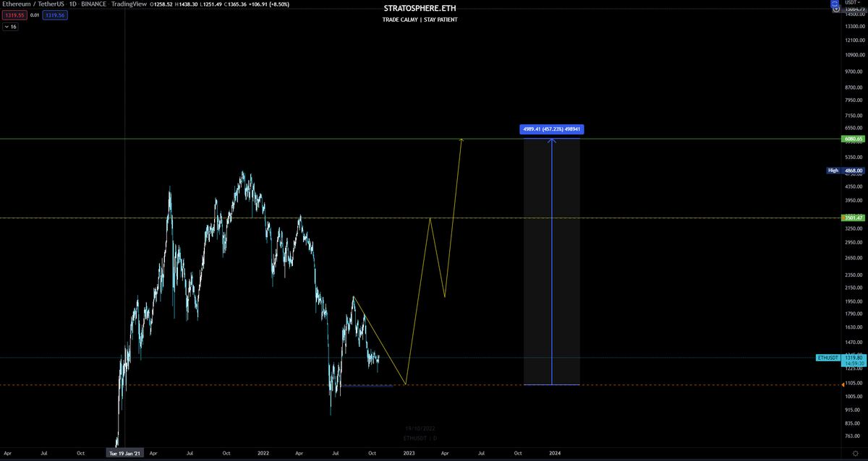Click the blue buy button showing 1319.56
This screenshot has width=868, height=461.
[x=55, y=14]
